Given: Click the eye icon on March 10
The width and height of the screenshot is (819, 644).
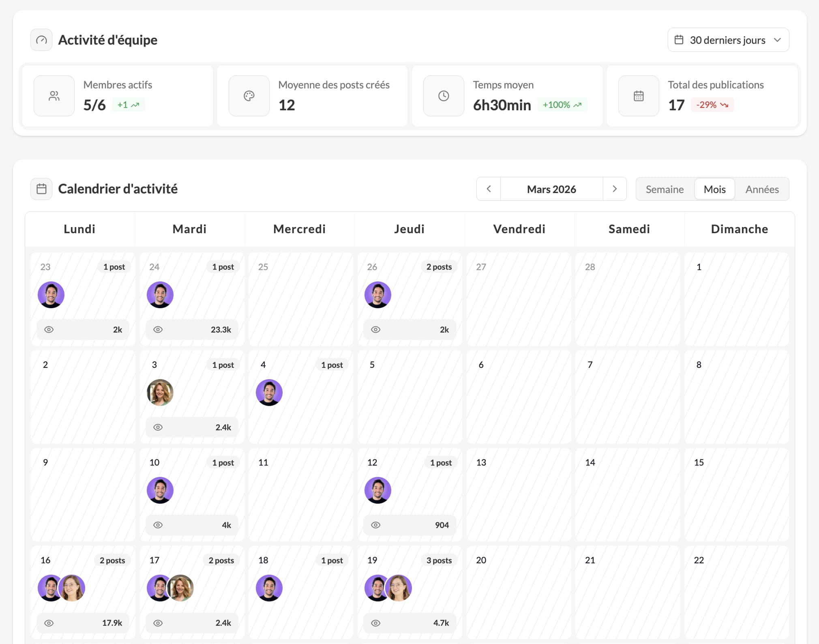Looking at the screenshot, I should click(158, 525).
